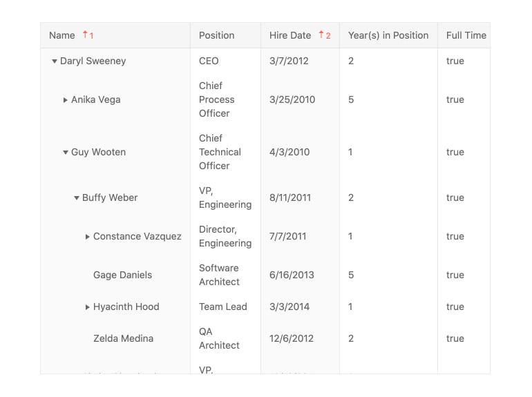The height and width of the screenshot is (397, 532).
Task: Click the Full Time value for Zelda Medina
Action: point(455,339)
